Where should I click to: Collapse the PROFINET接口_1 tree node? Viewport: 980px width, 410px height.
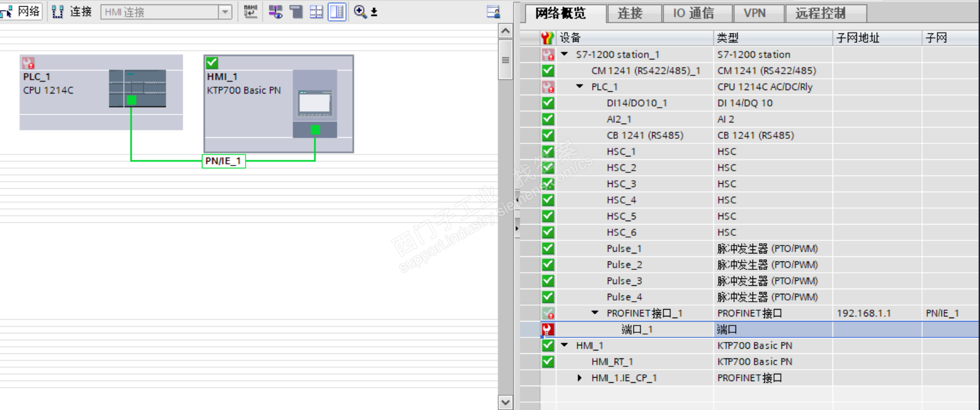pos(595,313)
